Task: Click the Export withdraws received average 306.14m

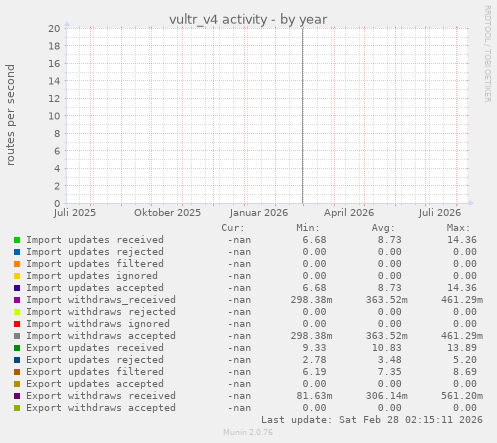Action: point(387,396)
